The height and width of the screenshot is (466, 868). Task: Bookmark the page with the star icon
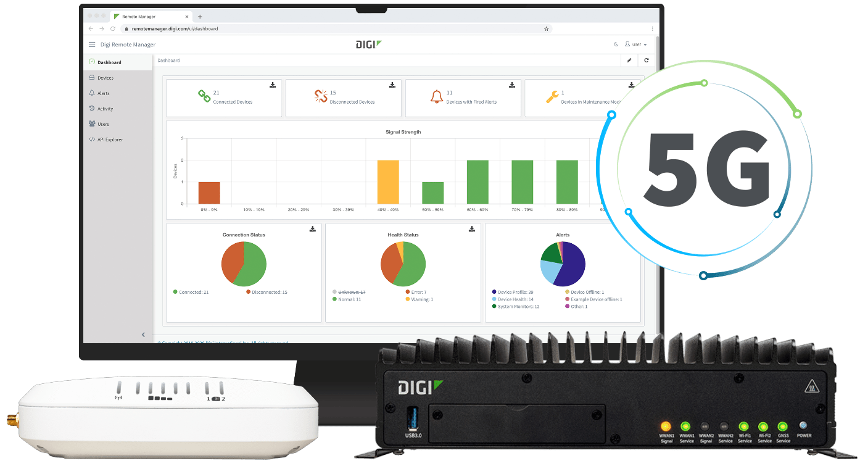546,28
